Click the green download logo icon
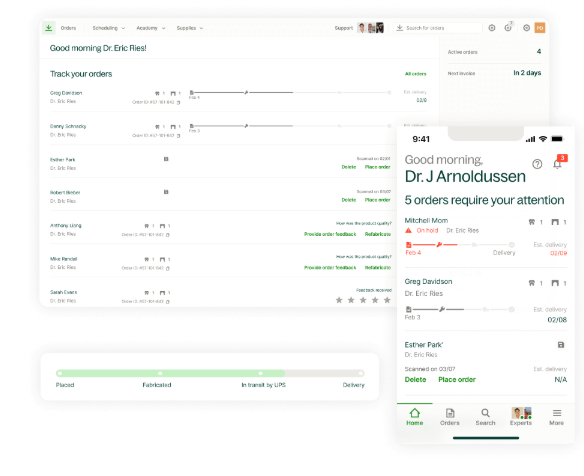The height and width of the screenshot is (476, 584). [49, 28]
